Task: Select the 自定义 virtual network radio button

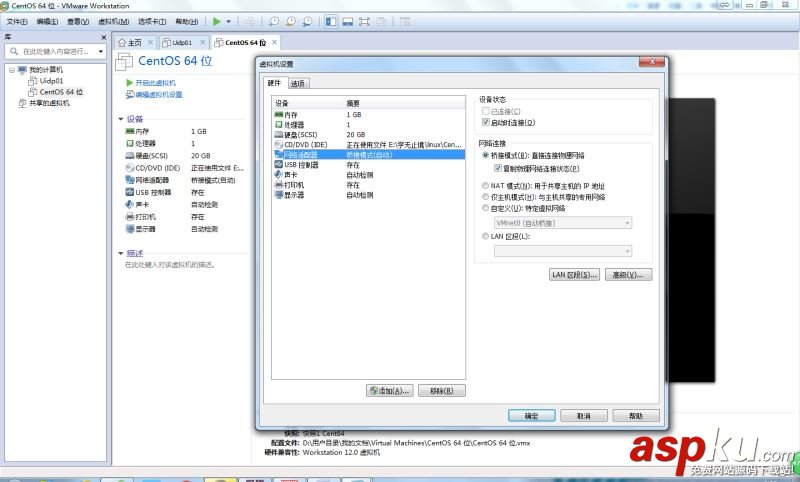Action: coord(485,208)
